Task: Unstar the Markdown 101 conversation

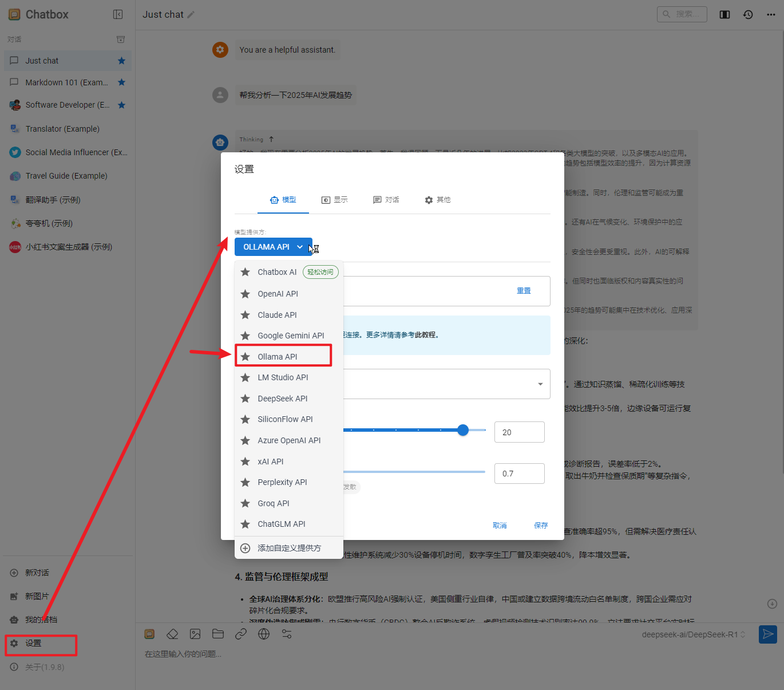Action: 121,82
